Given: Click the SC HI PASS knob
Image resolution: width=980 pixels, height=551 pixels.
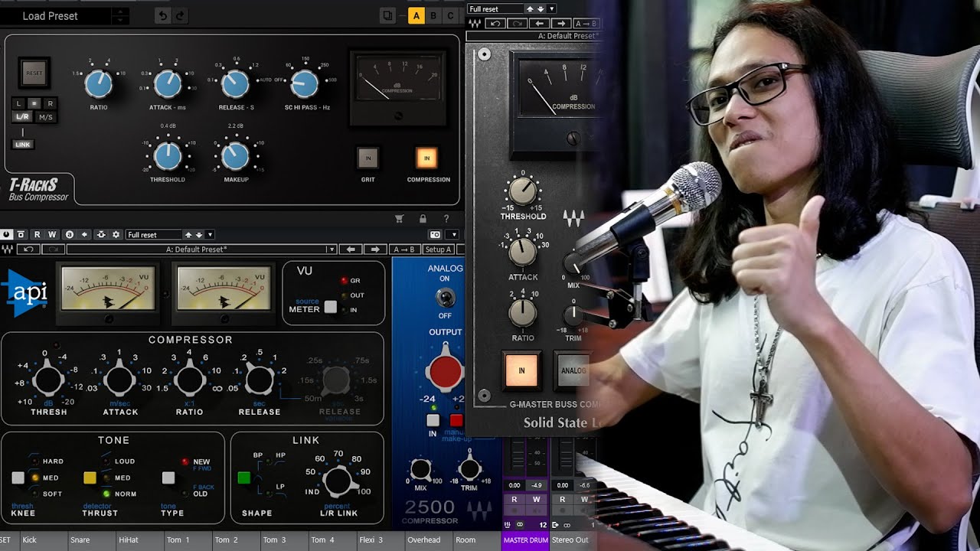Looking at the screenshot, I should click(305, 83).
